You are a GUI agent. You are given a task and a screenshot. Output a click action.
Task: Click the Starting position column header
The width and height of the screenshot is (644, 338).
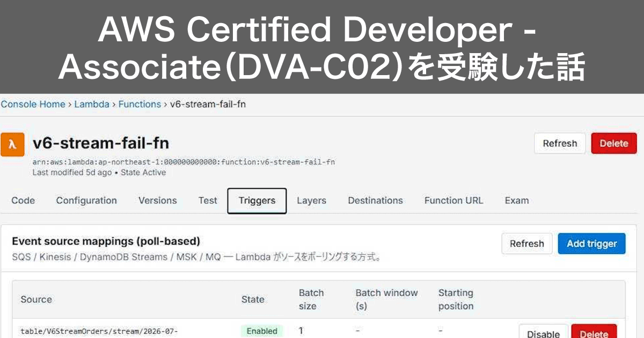pos(456,299)
